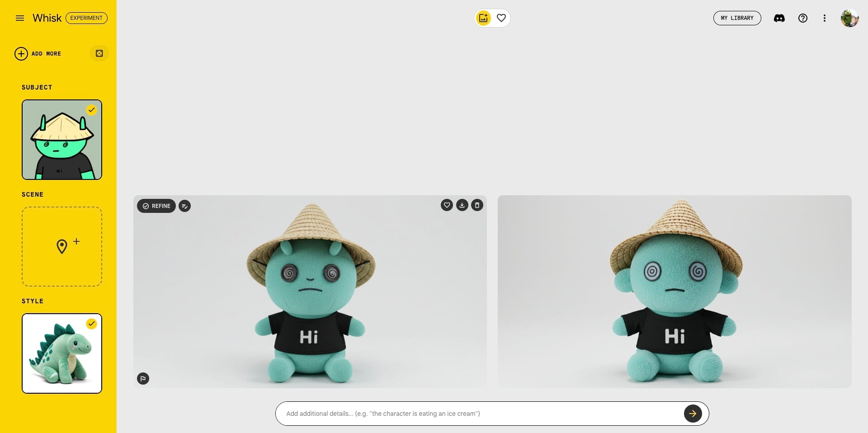Viewport: 868px width, 433px height.
Task: Download the first generated image
Action: (x=462, y=205)
